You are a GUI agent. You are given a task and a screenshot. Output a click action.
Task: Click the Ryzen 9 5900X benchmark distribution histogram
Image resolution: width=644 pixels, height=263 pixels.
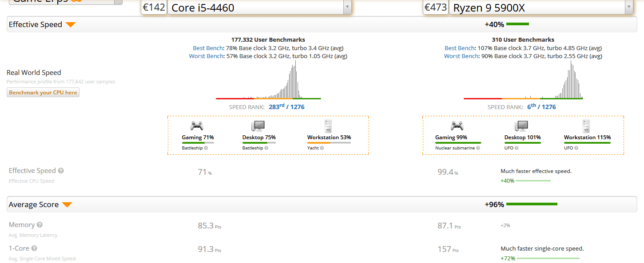point(523,80)
